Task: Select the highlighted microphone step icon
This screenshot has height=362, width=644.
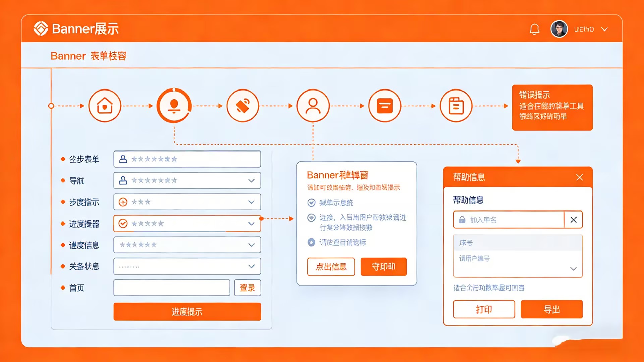Action: (x=174, y=106)
